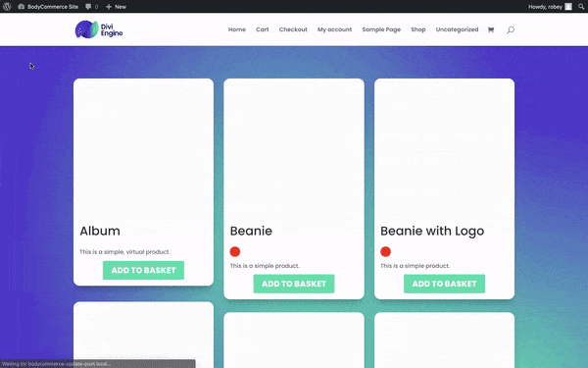Open My account page
This screenshot has height=368, width=588.
pyautogui.click(x=334, y=29)
